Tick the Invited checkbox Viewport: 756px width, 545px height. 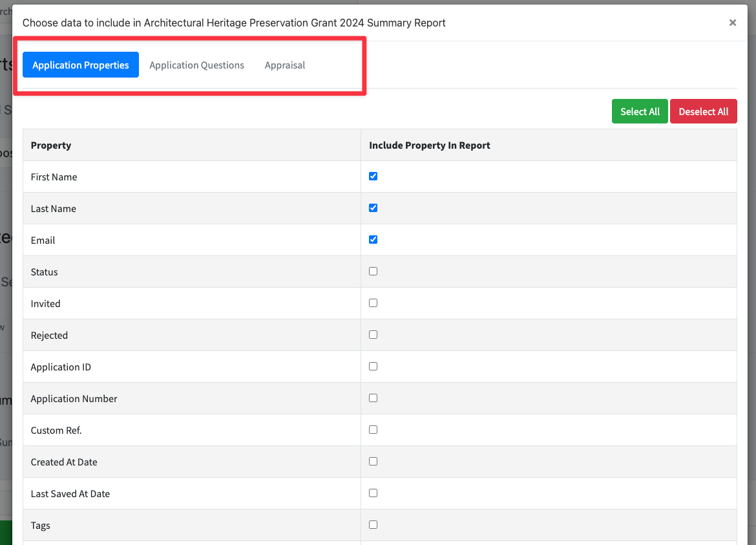coord(373,303)
